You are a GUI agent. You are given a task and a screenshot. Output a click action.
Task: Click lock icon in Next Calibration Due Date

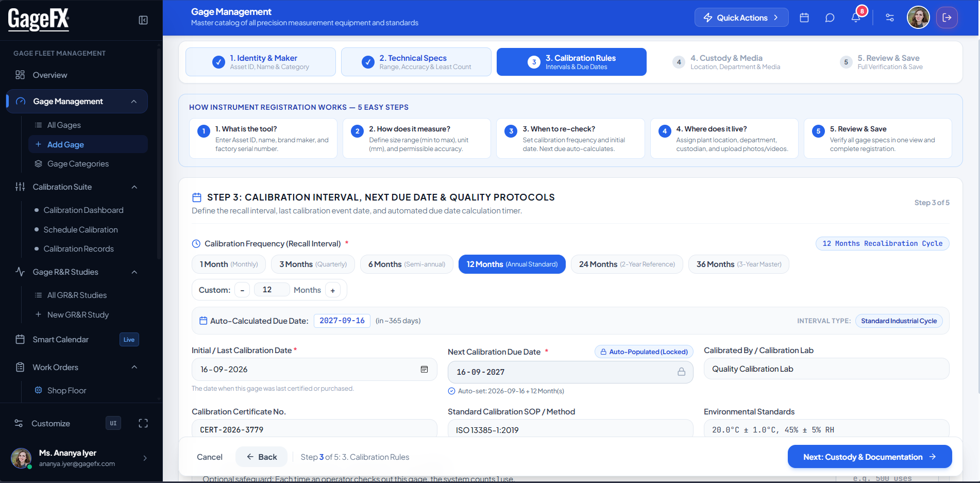point(681,372)
